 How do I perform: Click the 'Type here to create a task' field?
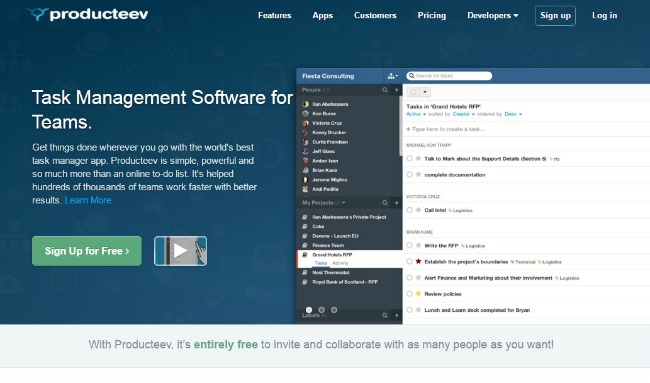(x=526, y=129)
